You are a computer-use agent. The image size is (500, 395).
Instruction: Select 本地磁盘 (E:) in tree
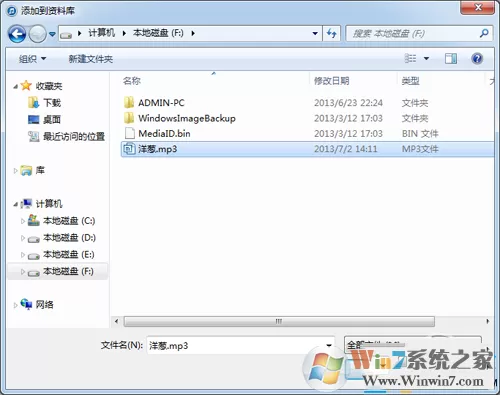coord(69,254)
